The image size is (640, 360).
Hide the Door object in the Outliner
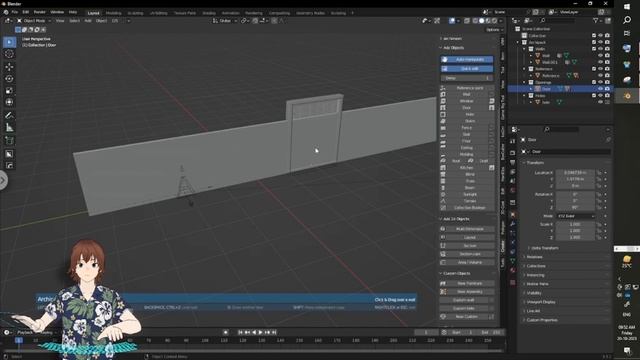(x=600, y=89)
